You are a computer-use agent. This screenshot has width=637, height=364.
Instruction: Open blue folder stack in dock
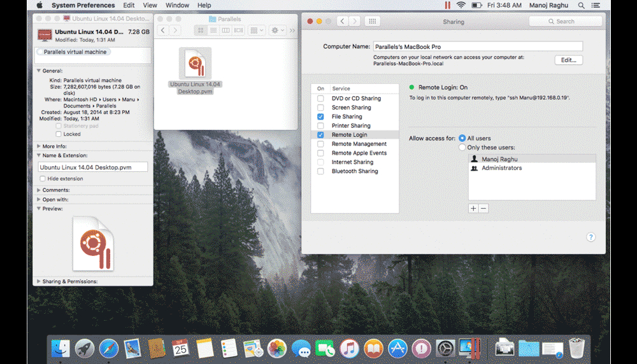(529, 348)
